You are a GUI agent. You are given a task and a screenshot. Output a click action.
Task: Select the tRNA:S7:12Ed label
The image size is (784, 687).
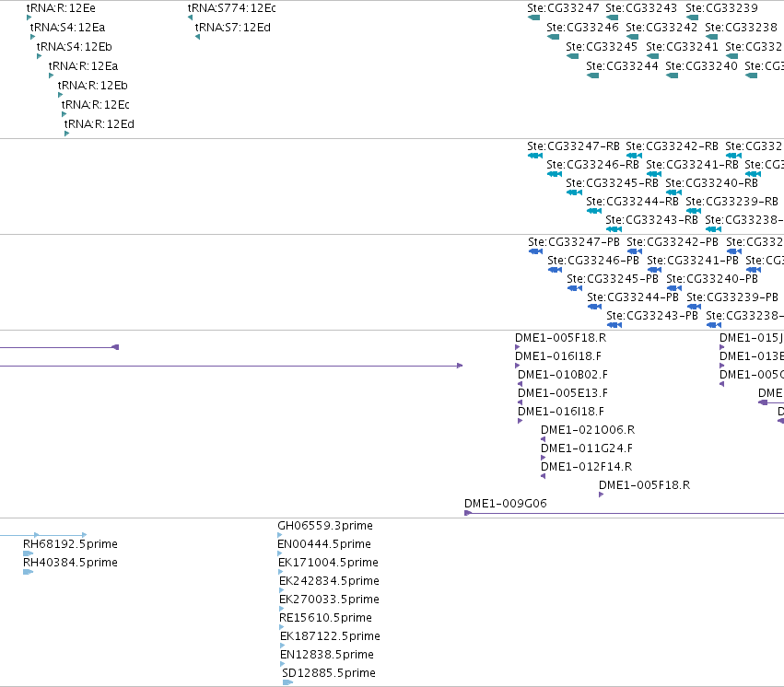coord(232,28)
